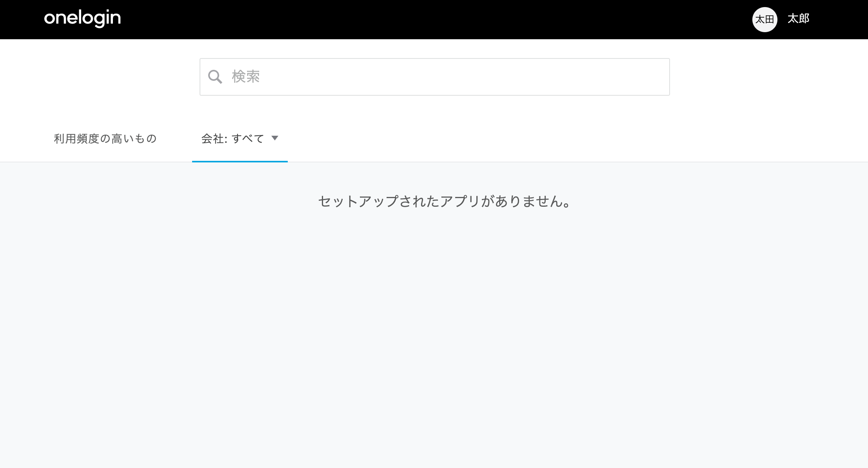The image size is (868, 468).
Task: Switch to 利用頻度の高いもの tab
Action: pyautogui.click(x=105, y=138)
